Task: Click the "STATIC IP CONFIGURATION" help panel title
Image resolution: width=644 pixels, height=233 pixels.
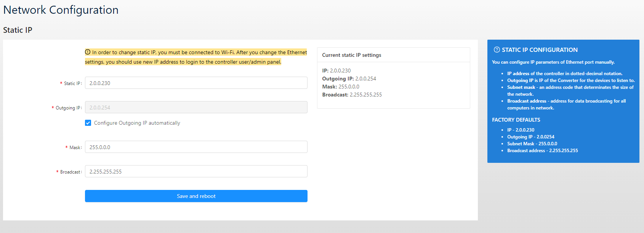Action: click(539, 50)
